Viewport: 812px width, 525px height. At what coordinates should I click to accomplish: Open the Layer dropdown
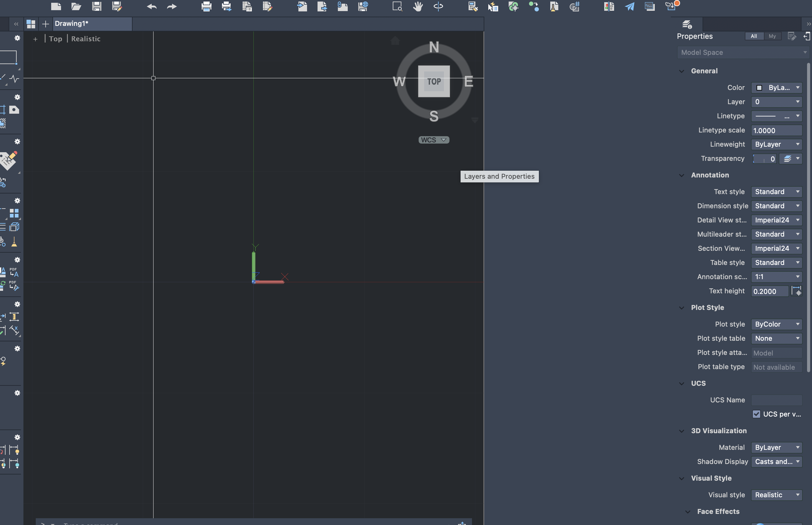point(777,102)
